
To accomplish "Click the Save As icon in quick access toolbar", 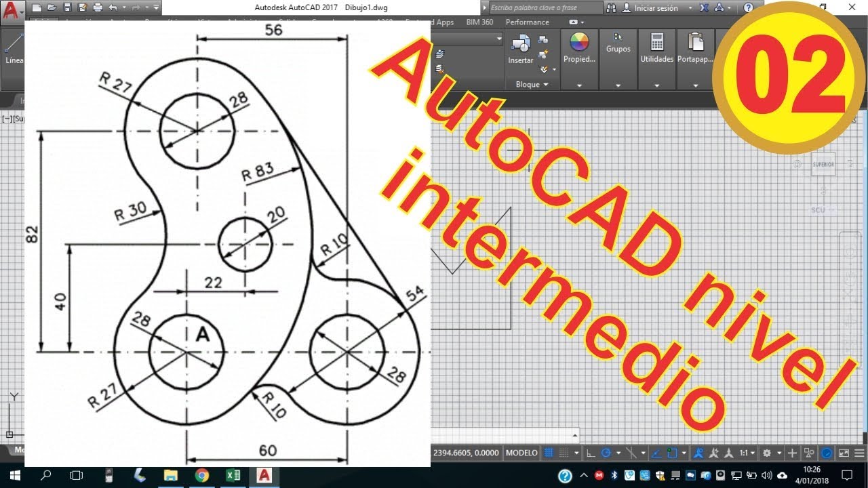I will [82, 8].
